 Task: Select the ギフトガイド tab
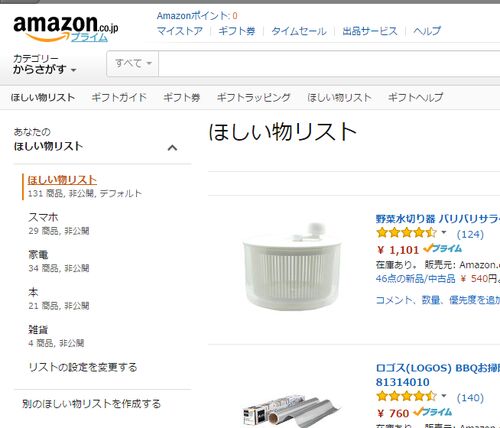point(119,97)
